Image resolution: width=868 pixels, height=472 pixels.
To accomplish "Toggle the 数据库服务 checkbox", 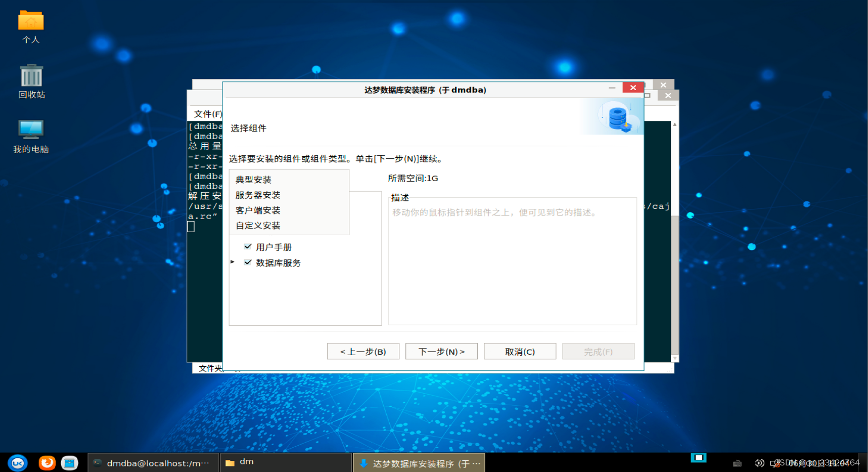I will 248,262.
